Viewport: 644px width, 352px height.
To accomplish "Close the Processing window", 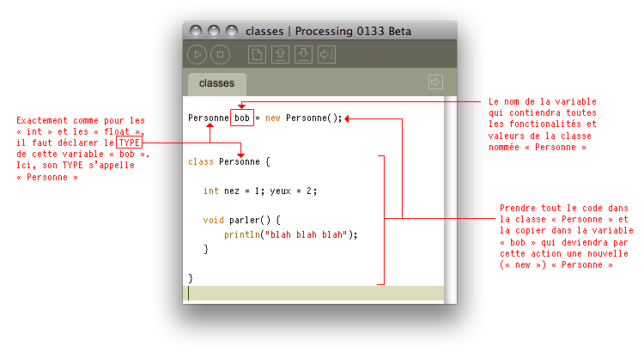I will [196, 31].
